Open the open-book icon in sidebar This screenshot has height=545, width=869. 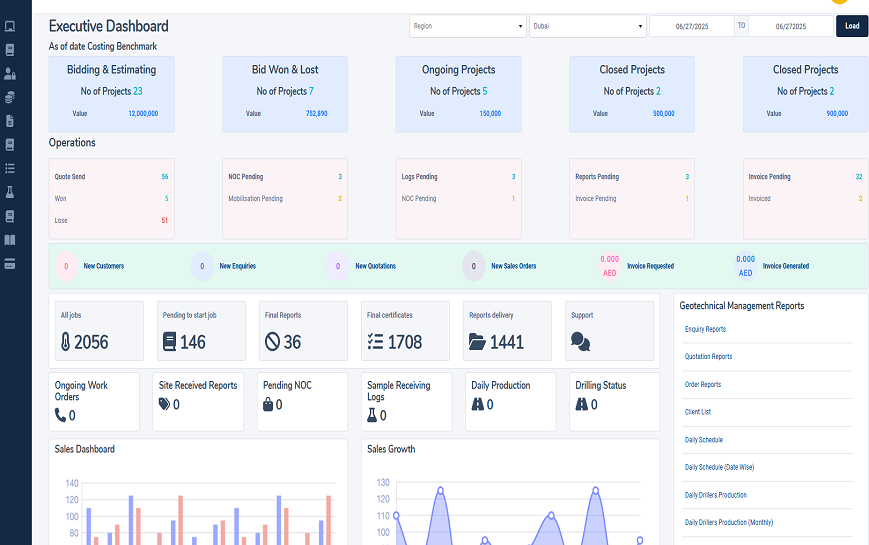(10, 240)
